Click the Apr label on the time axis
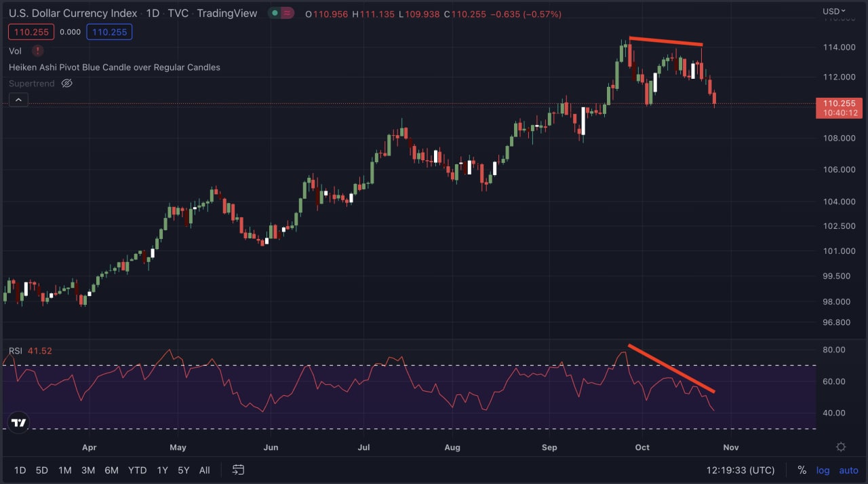868x484 pixels. 89,447
